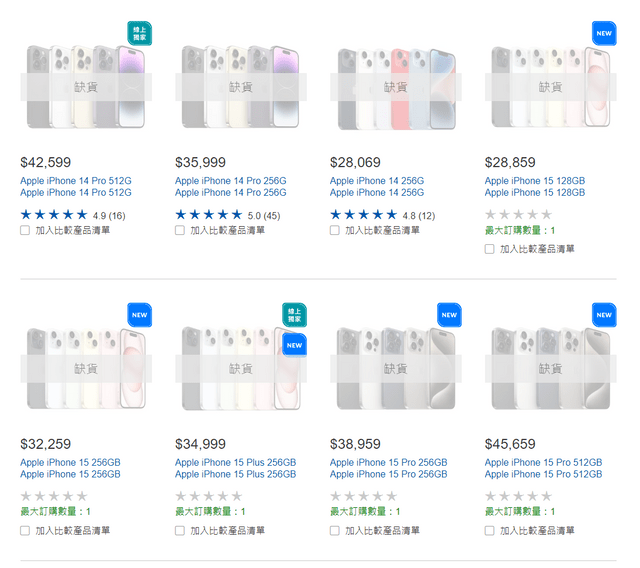Enable compare checkbox for iPhone 15 Plus 256GB
640x568 pixels.
180,530
